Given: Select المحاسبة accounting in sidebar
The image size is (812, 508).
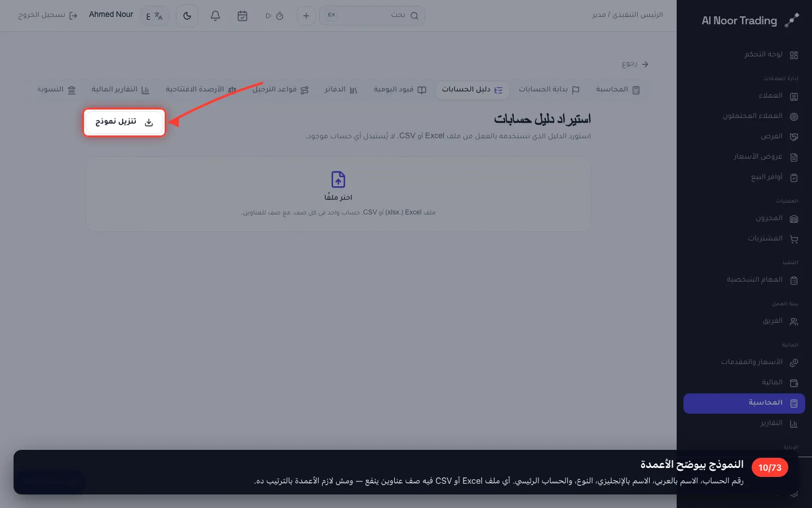Looking at the screenshot, I should pos(744,403).
